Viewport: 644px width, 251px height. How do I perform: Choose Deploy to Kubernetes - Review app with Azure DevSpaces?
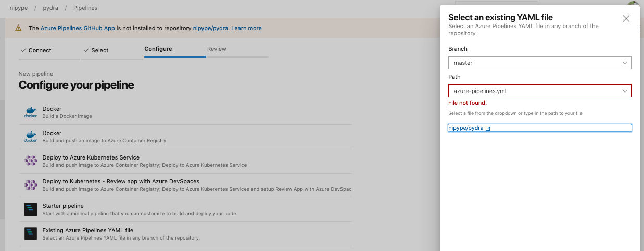[x=185, y=185]
